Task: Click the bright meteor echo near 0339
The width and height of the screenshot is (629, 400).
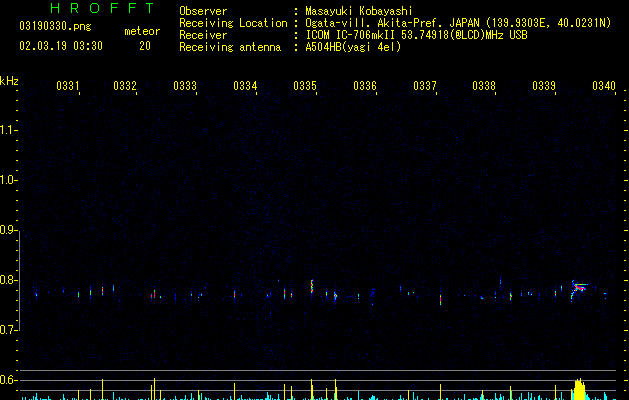Action: coord(579,288)
